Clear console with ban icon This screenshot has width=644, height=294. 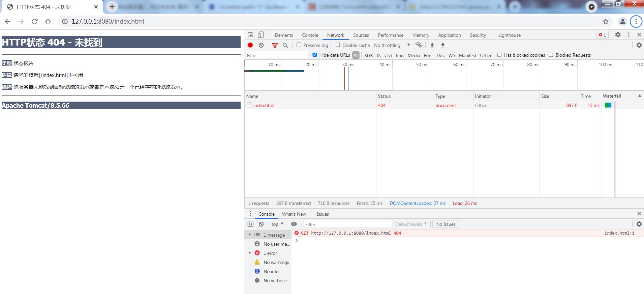tap(261, 224)
